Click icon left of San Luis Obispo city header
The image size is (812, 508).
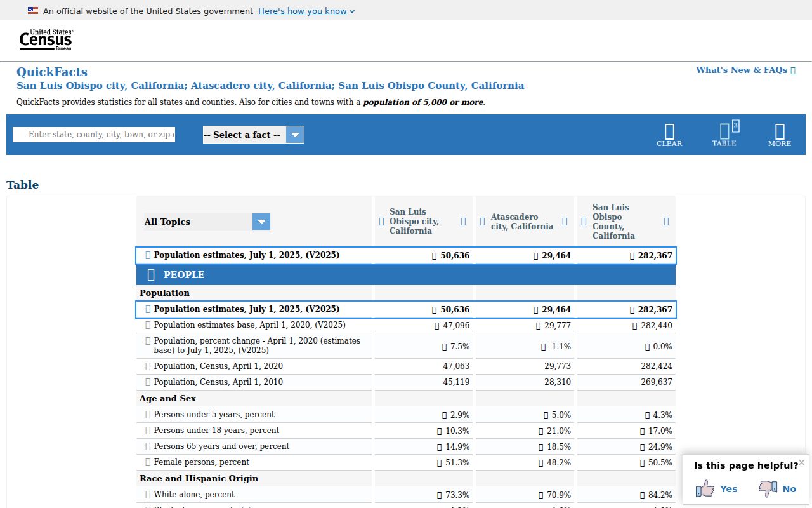pos(381,222)
